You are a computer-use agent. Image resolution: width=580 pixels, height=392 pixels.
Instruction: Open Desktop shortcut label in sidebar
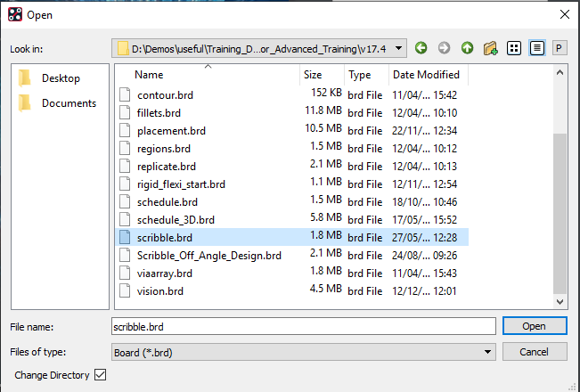pyautogui.click(x=61, y=78)
